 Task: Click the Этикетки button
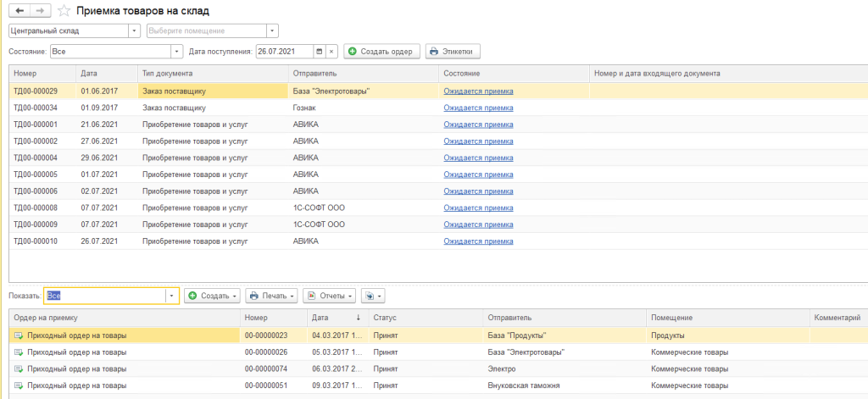pyautogui.click(x=453, y=51)
